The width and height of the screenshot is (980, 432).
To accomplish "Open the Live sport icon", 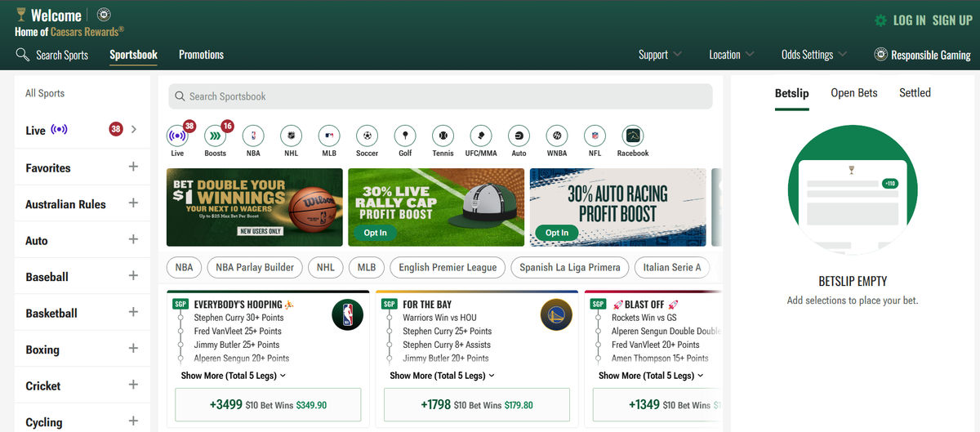I will (177, 136).
